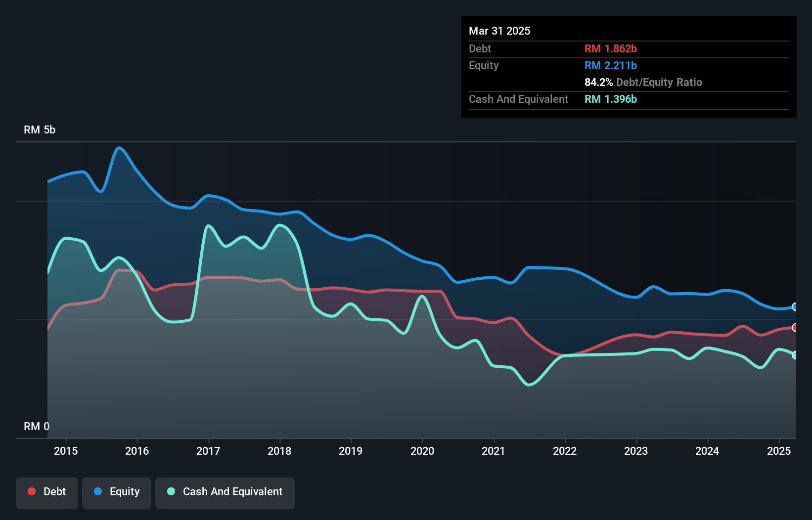The image size is (812, 520).
Task: Click the equity curve peak near 2016
Action: [120, 148]
